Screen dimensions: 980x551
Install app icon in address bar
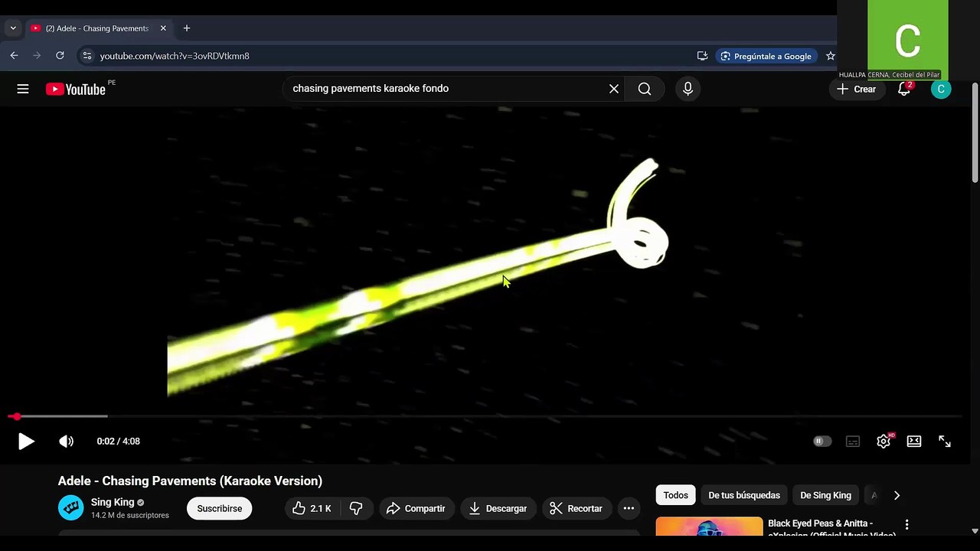pos(702,56)
